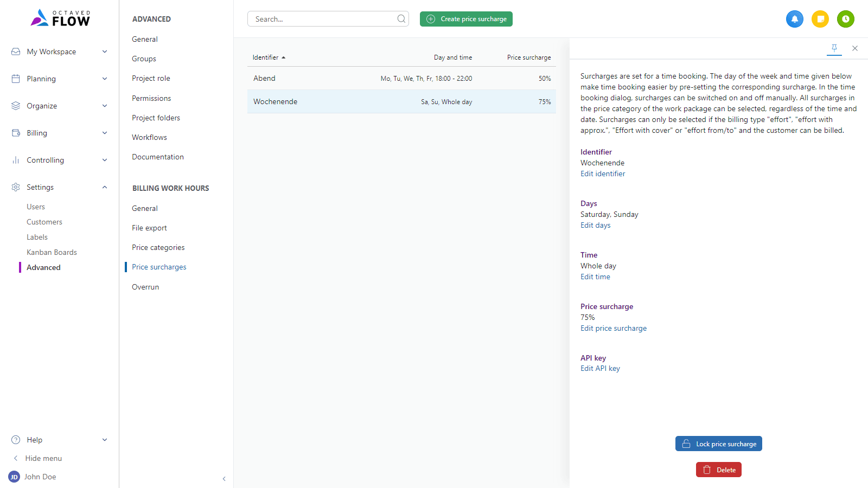Close the surcharge details panel

click(855, 48)
